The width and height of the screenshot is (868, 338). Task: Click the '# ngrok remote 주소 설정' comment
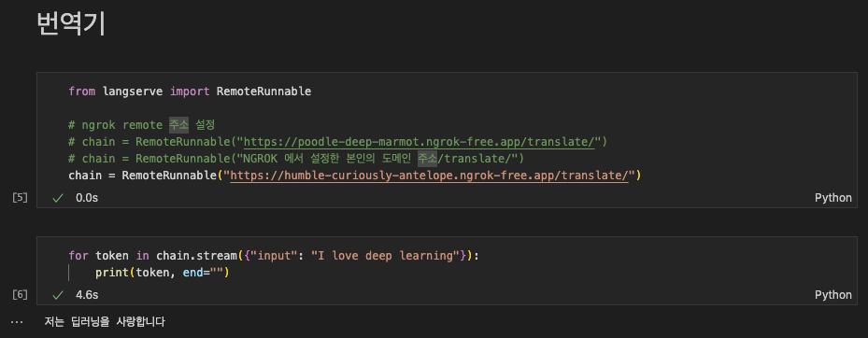[141, 125]
